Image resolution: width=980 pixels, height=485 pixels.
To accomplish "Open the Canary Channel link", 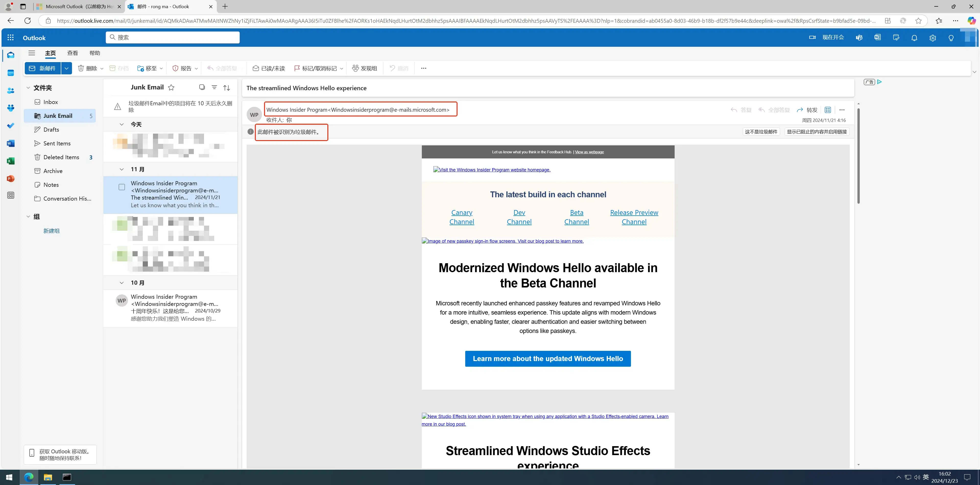I will click(x=461, y=217).
